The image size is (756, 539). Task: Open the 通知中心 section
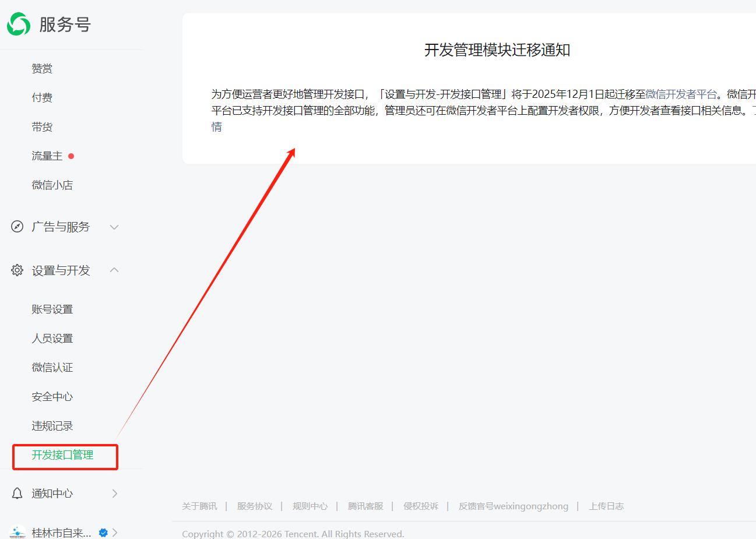point(52,494)
